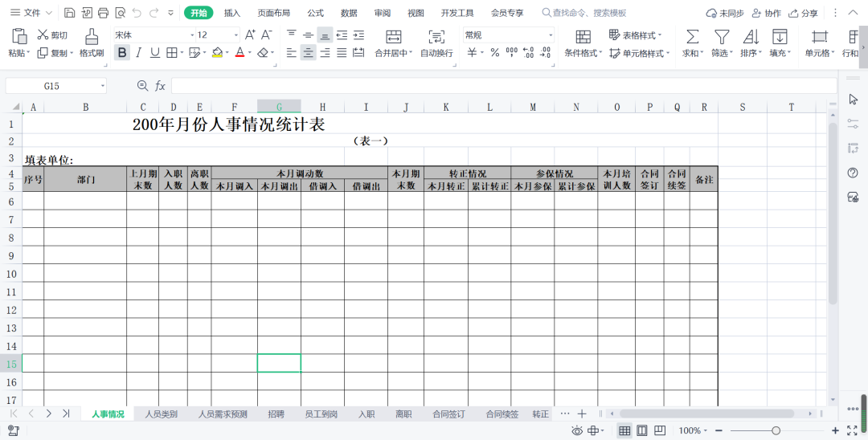Toggle right horizontal alignment

point(325,53)
